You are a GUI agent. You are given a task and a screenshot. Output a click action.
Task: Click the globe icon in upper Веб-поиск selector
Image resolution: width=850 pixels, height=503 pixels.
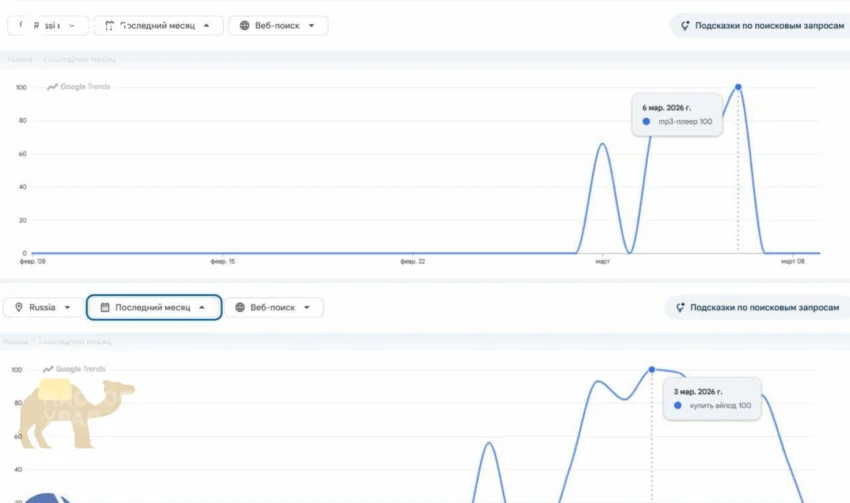[x=244, y=25]
